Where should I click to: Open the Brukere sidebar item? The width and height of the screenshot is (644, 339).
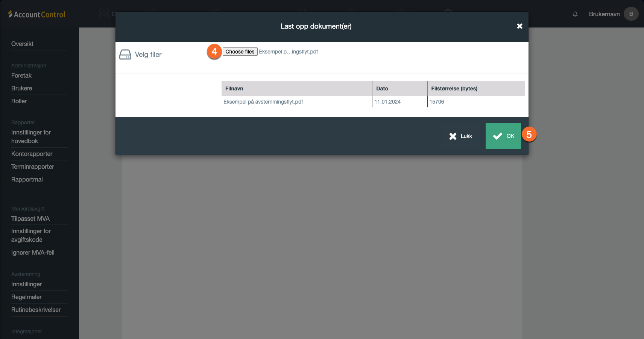coord(22,88)
